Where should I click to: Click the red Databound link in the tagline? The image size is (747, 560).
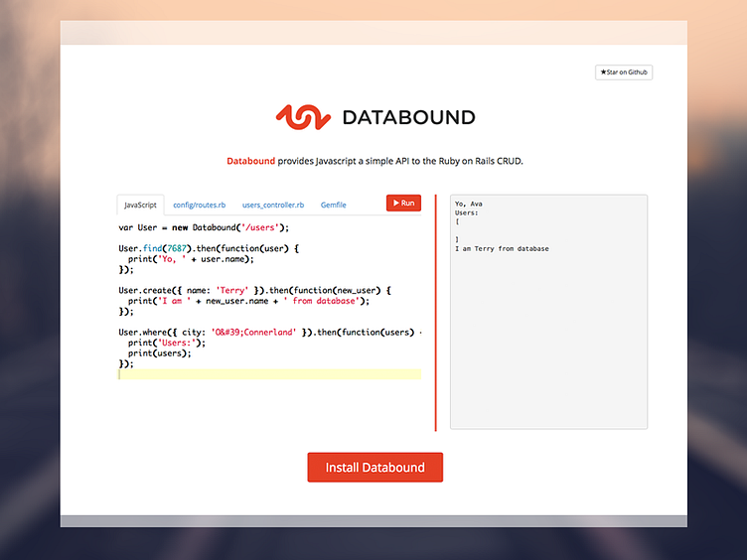tap(250, 161)
